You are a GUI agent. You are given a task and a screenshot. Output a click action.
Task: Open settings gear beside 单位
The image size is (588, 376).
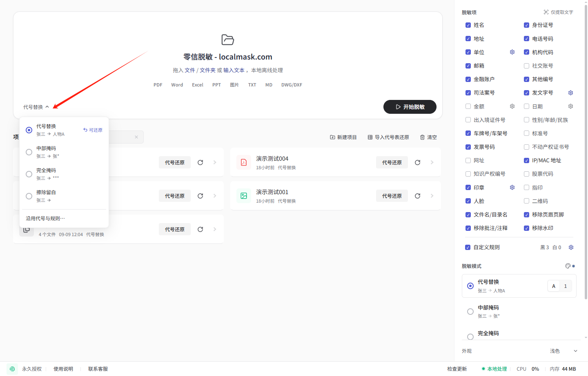pos(512,52)
